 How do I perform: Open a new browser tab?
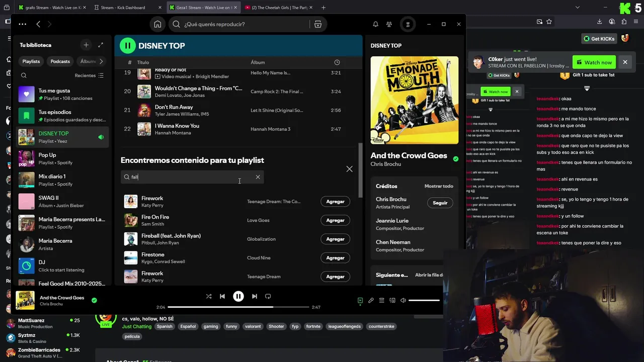click(x=324, y=8)
